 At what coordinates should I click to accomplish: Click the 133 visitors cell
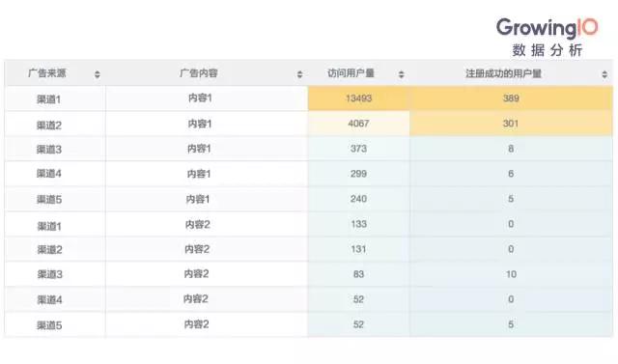click(358, 224)
